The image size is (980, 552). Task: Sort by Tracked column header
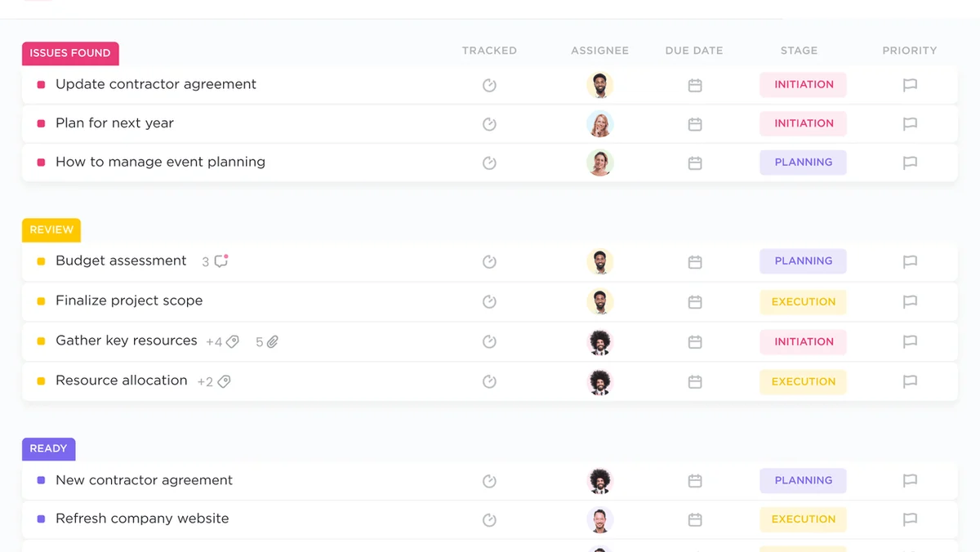(489, 51)
